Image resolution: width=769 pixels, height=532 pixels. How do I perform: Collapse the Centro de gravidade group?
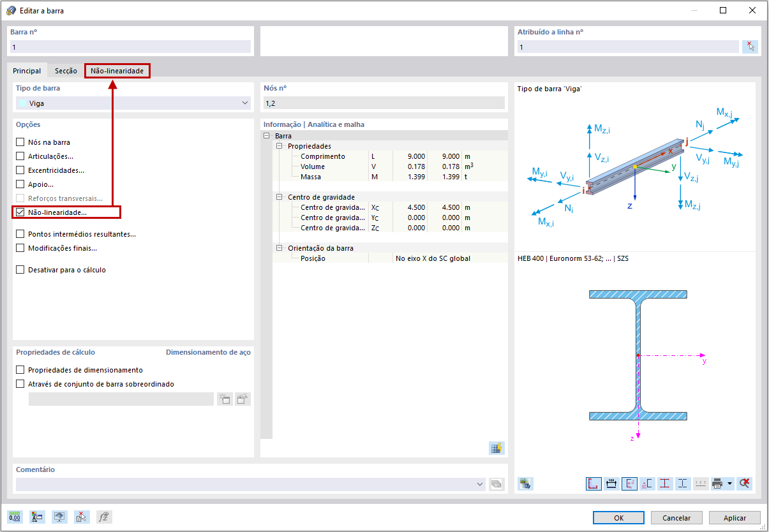[280, 197]
